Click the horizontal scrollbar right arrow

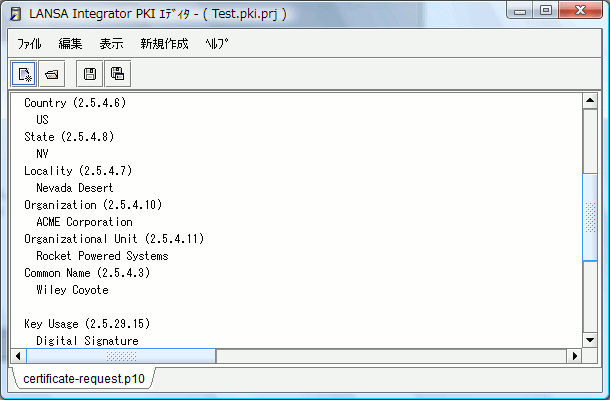point(575,356)
